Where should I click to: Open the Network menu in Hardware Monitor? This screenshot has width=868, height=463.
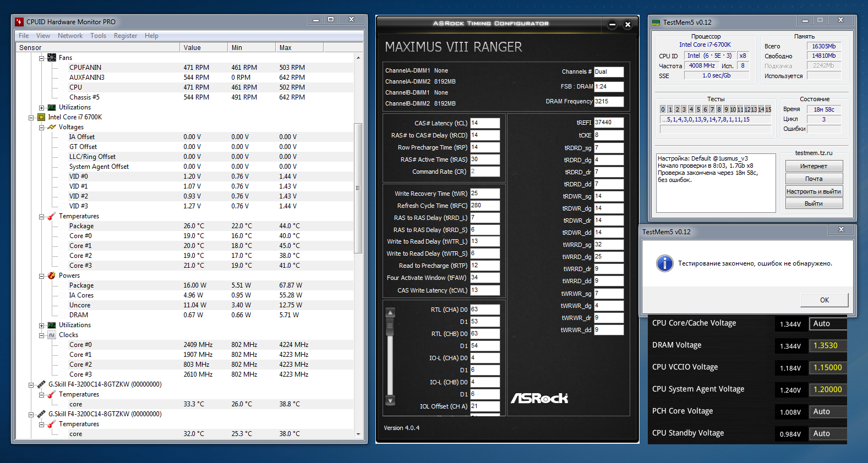pos(70,36)
